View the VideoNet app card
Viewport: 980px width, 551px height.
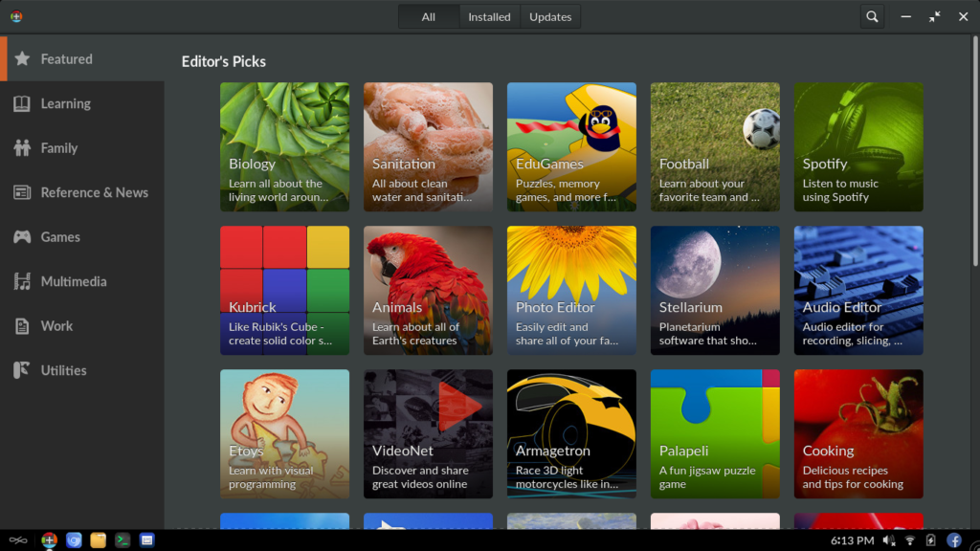coord(428,433)
